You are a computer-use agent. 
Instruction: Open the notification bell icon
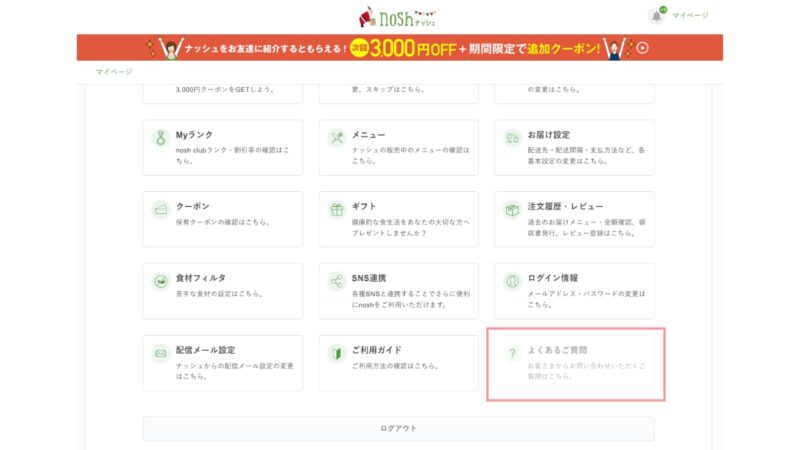tap(657, 15)
